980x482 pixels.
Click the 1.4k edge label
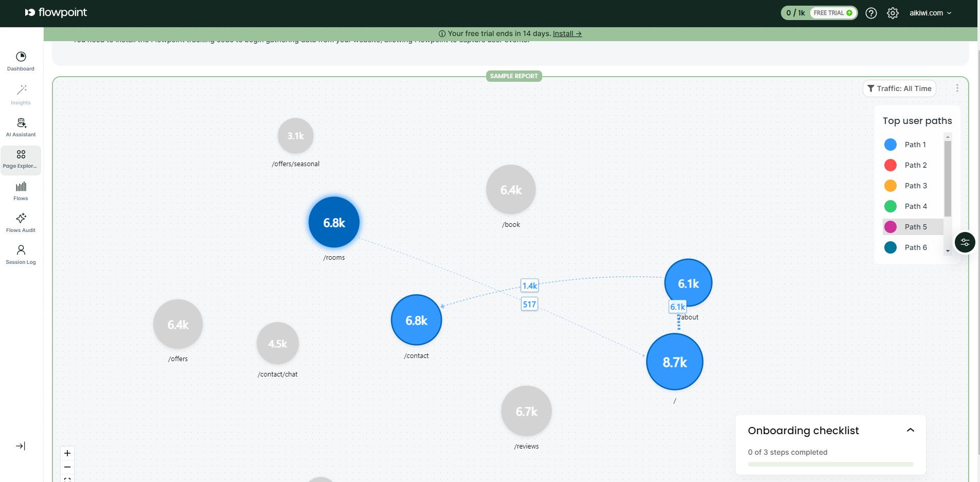(x=530, y=285)
